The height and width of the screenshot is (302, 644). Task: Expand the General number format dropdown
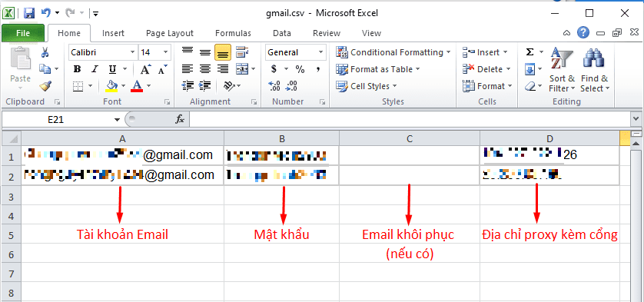[x=320, y=52]
